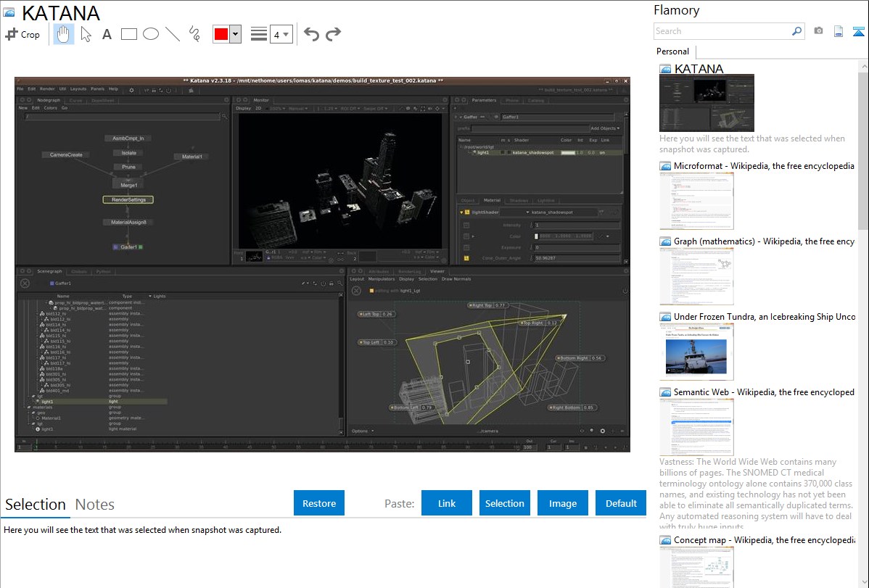The image size is (869, 588).
Task: Open the Personal tab in Flamory panel
Action: (x=672, y=51)
